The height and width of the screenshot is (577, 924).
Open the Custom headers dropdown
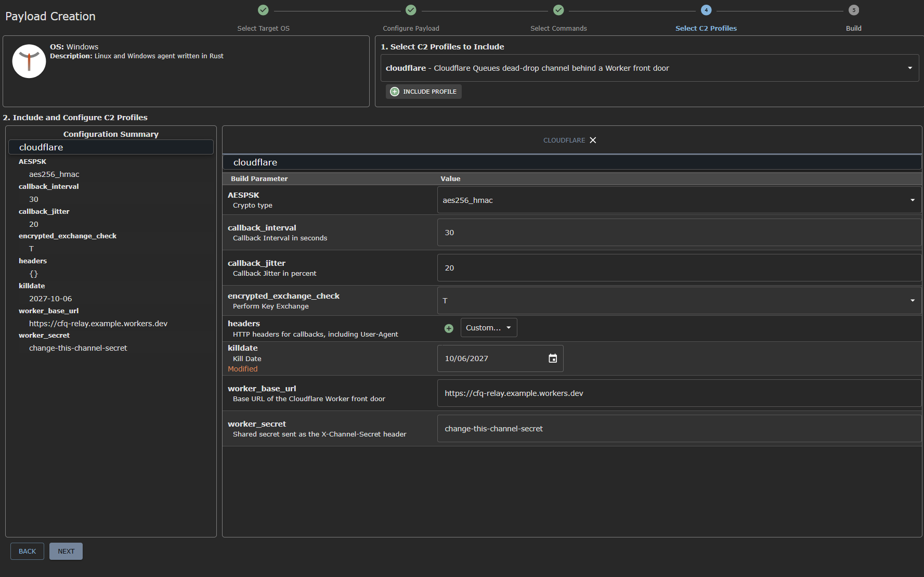[489, 328]
